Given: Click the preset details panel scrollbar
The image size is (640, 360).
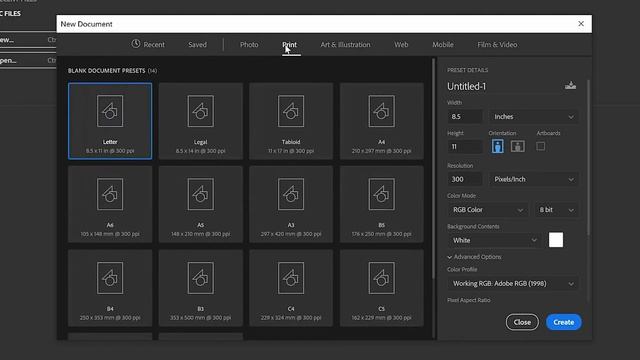Looking at the screenshot, I should coord(588,157).
